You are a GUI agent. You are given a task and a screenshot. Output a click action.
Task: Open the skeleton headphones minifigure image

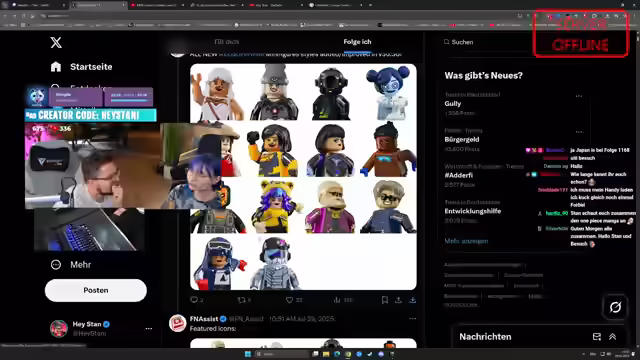275,263
